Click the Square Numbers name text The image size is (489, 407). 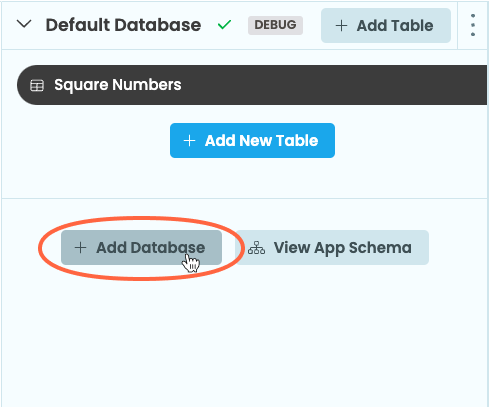point(118,85)
